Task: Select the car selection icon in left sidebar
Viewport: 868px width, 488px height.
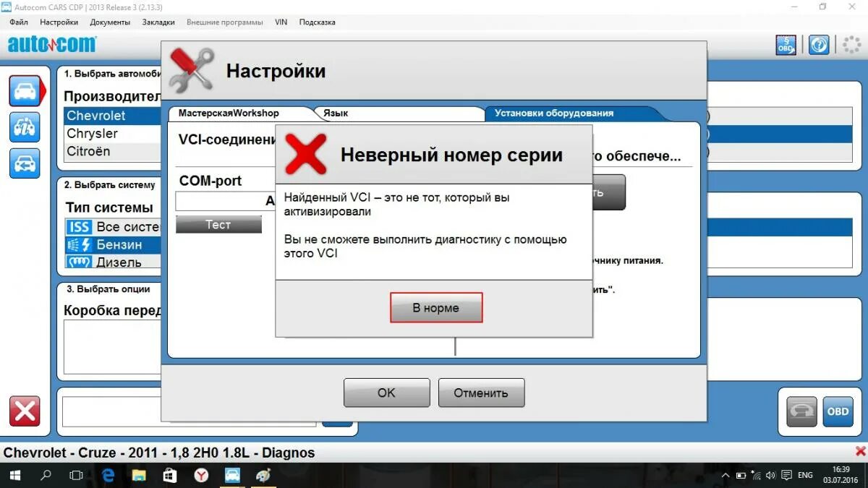Action: point(26,90)
